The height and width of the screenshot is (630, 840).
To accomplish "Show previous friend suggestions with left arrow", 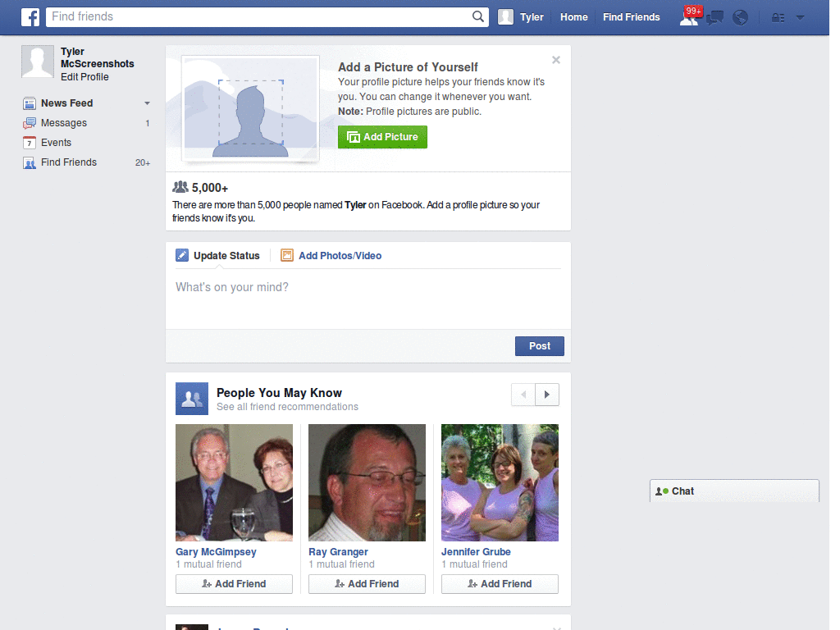I will [x=523, y=395].
